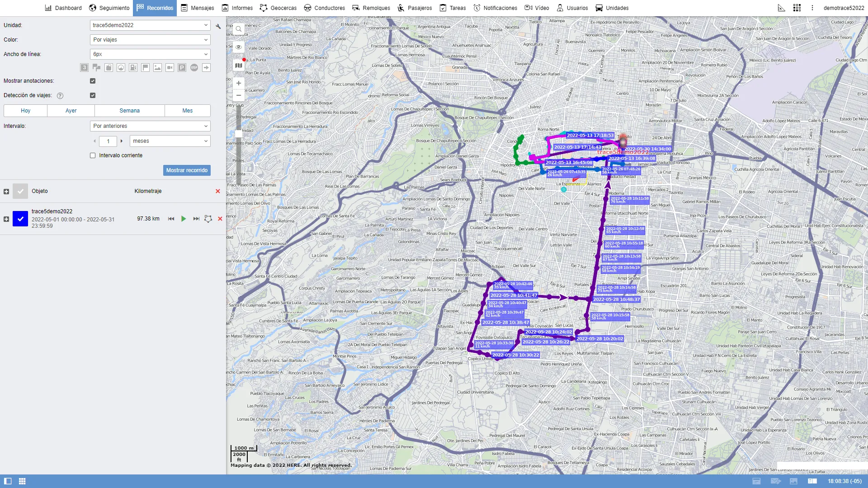This screenshot has height=488, width=868.
Task: Turn on image markers for the track
Action: click(157, 67)
